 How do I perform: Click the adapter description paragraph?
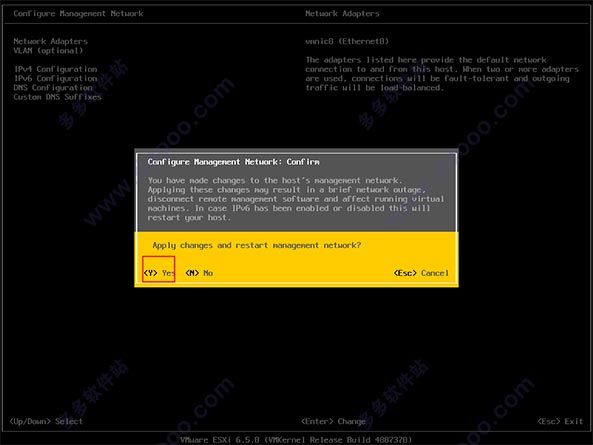click(442, 74)
